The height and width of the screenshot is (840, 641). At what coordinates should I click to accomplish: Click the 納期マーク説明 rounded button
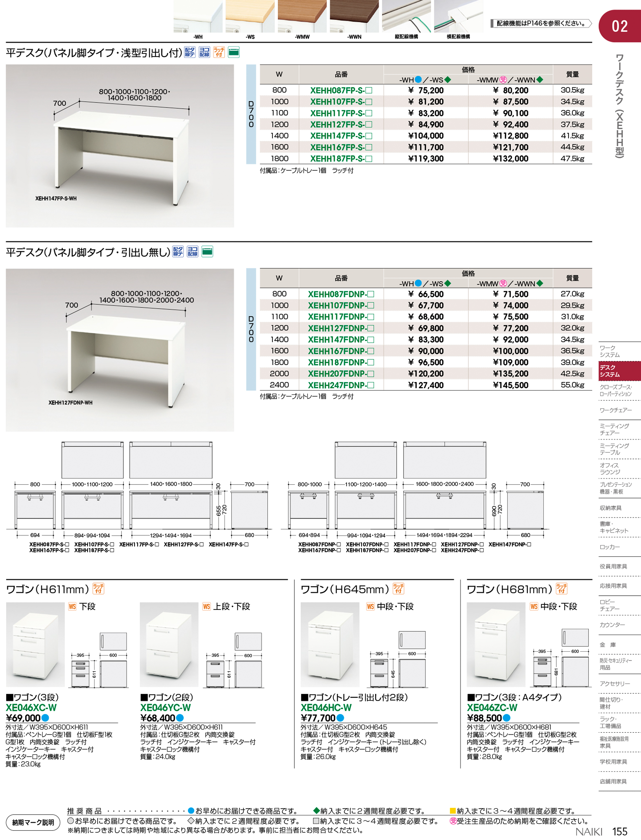point(33,822)
